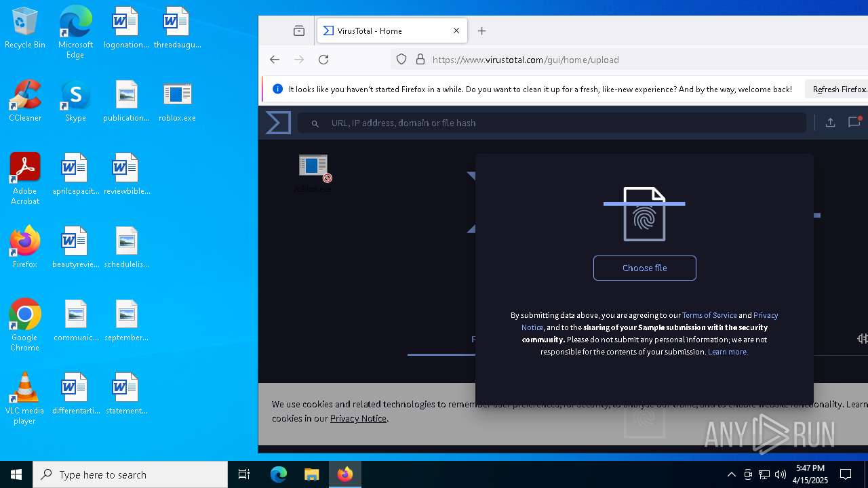
Task: Close the VirusTotal - Home tab
Action: [456, 30]
